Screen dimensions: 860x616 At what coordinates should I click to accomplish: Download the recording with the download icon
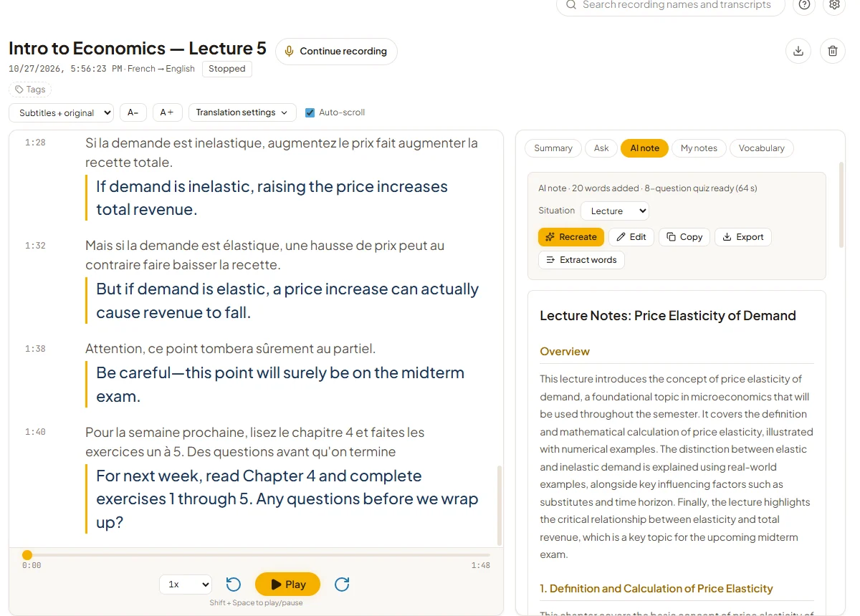(x=798, y=51)
